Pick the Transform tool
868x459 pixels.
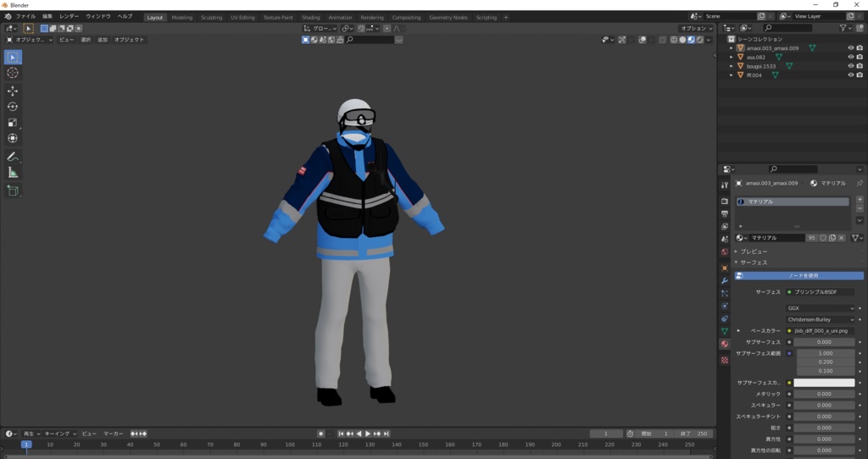13,138
